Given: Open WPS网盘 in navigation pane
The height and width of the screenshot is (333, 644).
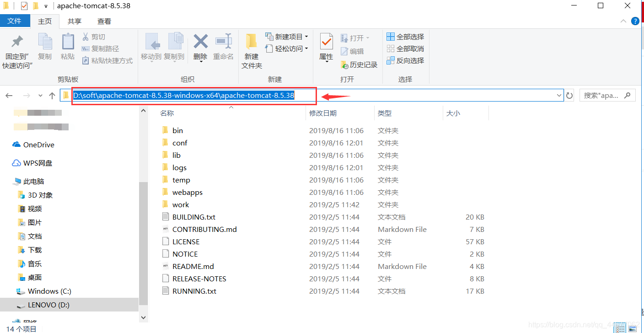Looking at the screenshot, I should 38,163.
